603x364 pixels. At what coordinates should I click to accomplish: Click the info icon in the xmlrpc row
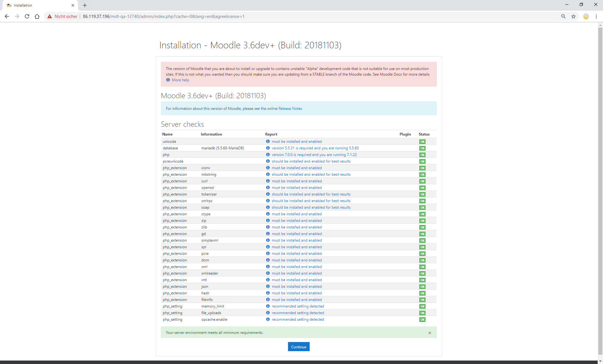point(268,201)
